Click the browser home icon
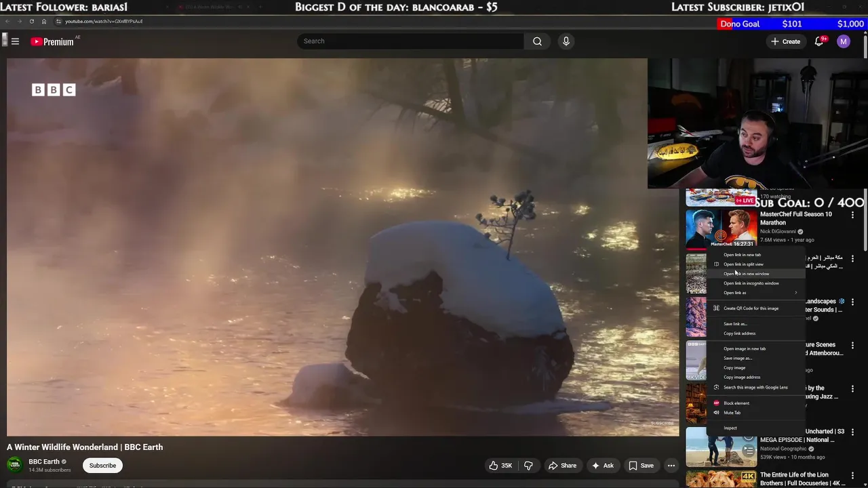The width and height of the screenshot is (868, 488). click(44, 21)
